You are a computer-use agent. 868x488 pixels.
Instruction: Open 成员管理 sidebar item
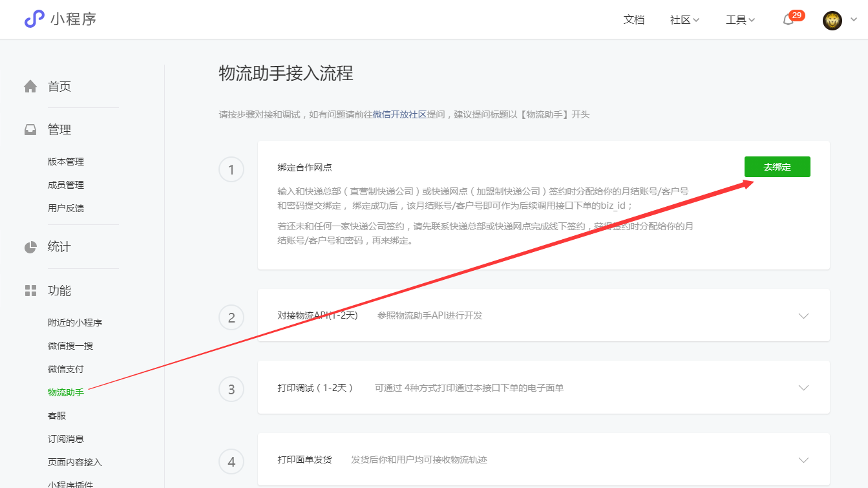66,185
